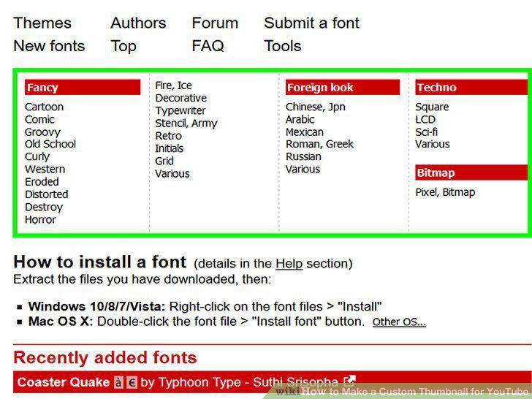Visit the Forum link
The image size is (532, 399).
point(215,23)
